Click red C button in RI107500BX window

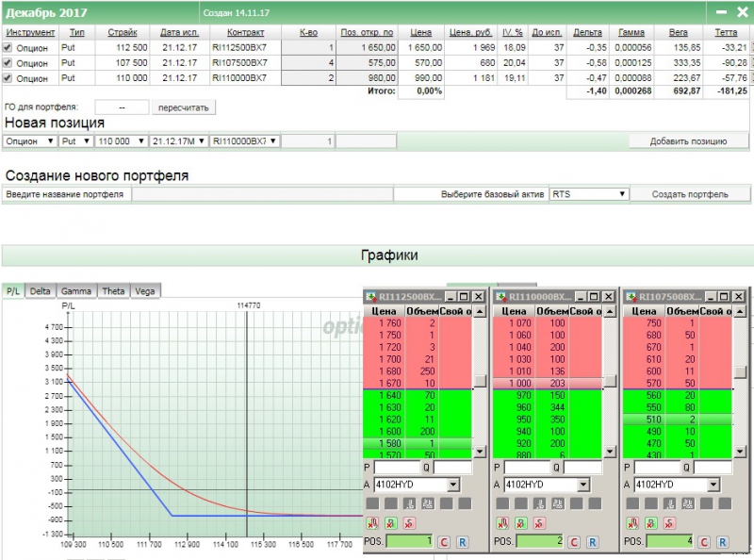(704, 542)
